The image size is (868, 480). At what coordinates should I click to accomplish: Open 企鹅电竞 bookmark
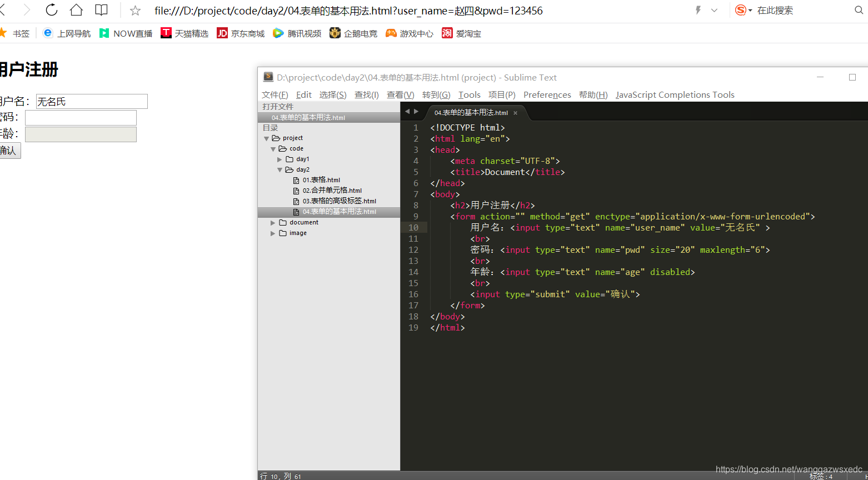click(353, 33)
